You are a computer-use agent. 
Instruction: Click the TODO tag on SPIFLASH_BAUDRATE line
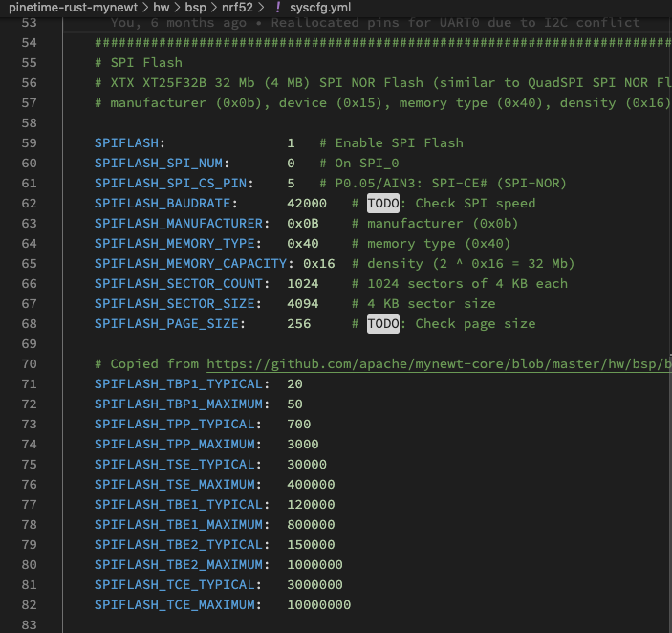point(382,203)
